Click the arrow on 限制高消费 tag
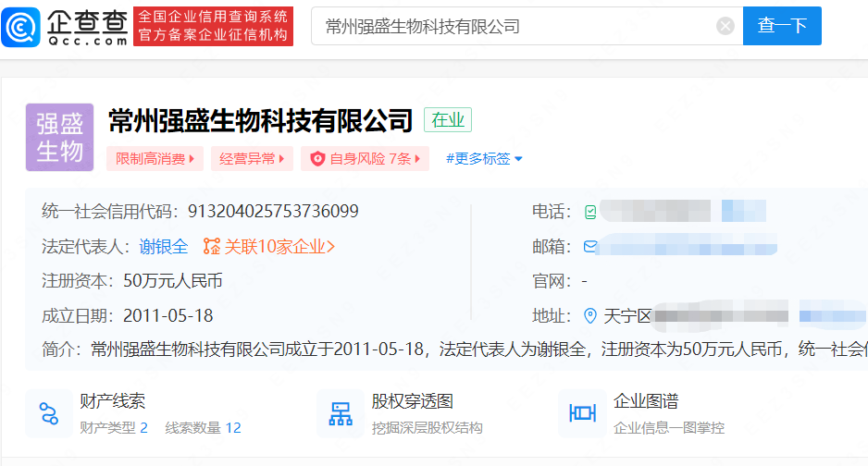 (x=192, y=159)
